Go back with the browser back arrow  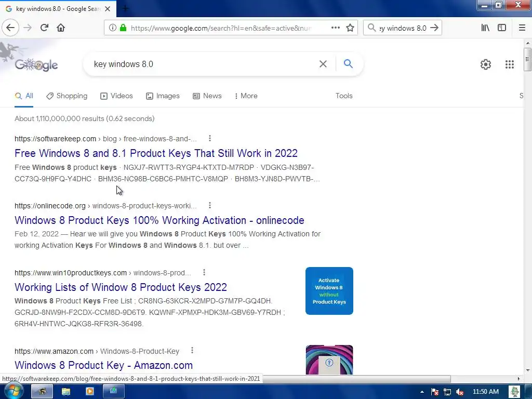click(10, 28)
